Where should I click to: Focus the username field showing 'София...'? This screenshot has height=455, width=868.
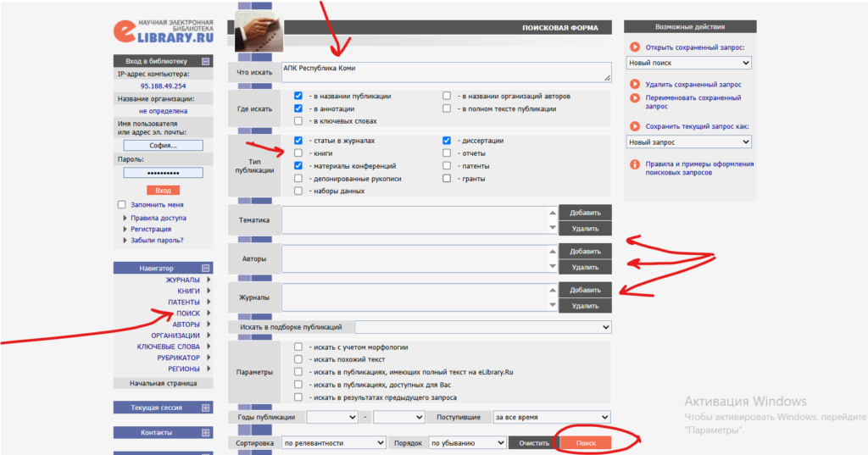[x=164, y=146]
